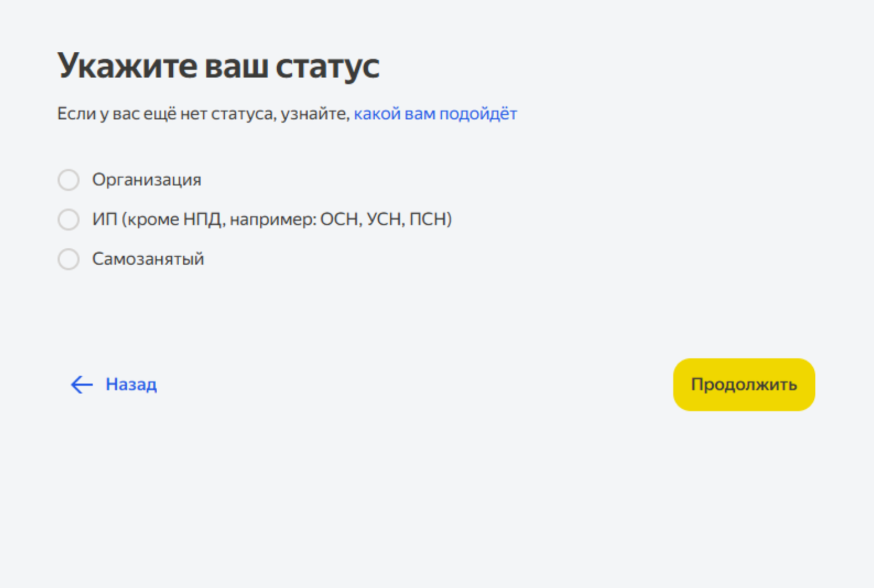Click the Самозанятый option label text
Viewport: 874px width, 588px height.
148,259
